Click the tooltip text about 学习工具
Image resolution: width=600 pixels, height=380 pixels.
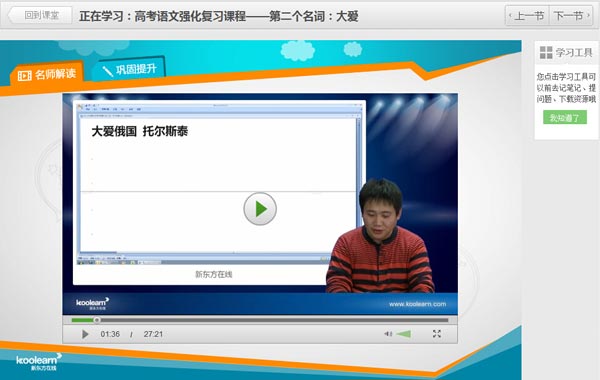click(566, 88)
